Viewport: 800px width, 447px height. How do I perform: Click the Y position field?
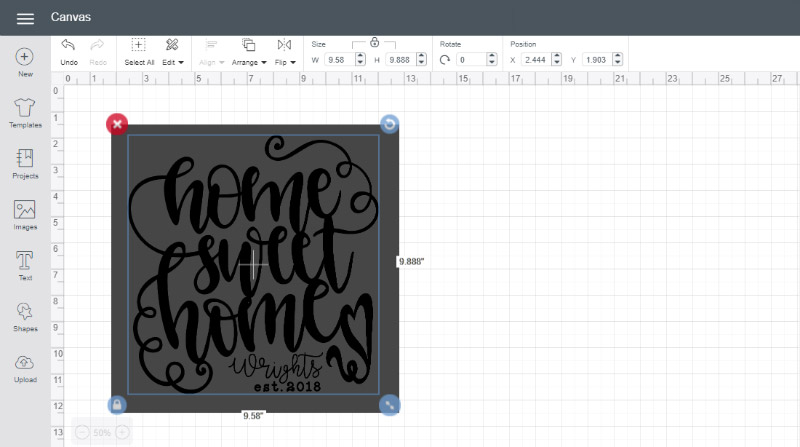click(597, 60)
